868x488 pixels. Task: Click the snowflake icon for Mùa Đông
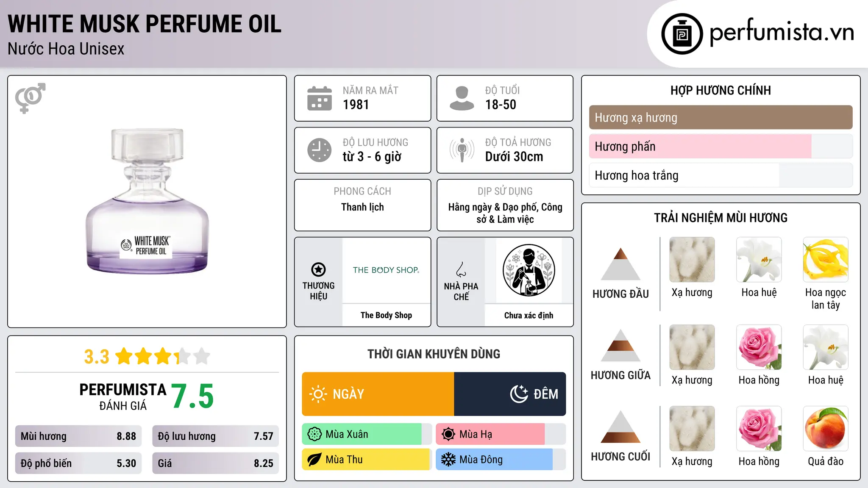point(448,460)
